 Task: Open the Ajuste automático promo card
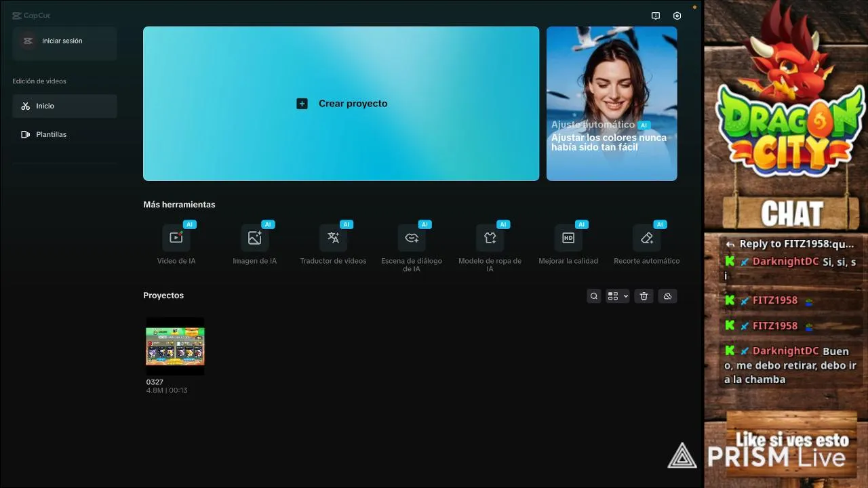click(612, 104)
